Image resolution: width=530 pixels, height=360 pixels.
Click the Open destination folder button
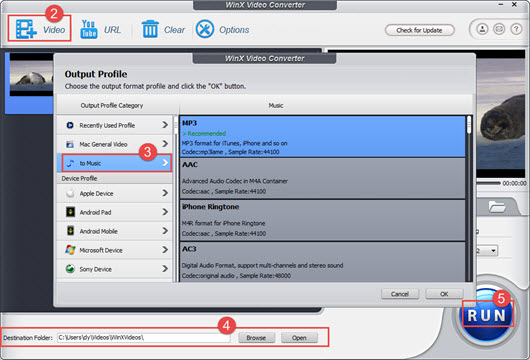point(299,338)
